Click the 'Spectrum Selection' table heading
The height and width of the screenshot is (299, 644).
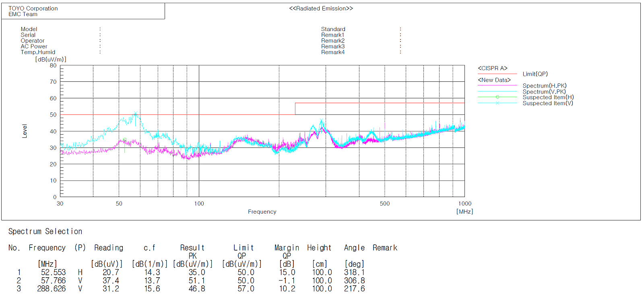point(45,231)
